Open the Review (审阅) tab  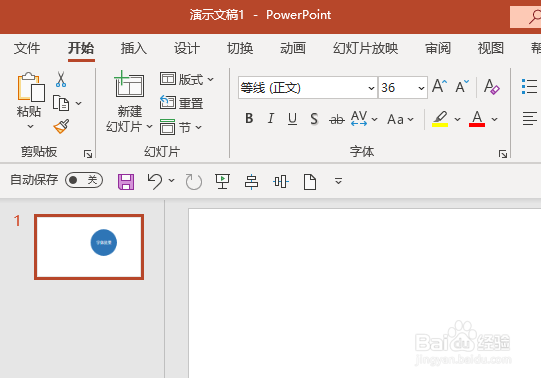click(x=438, y=48)
